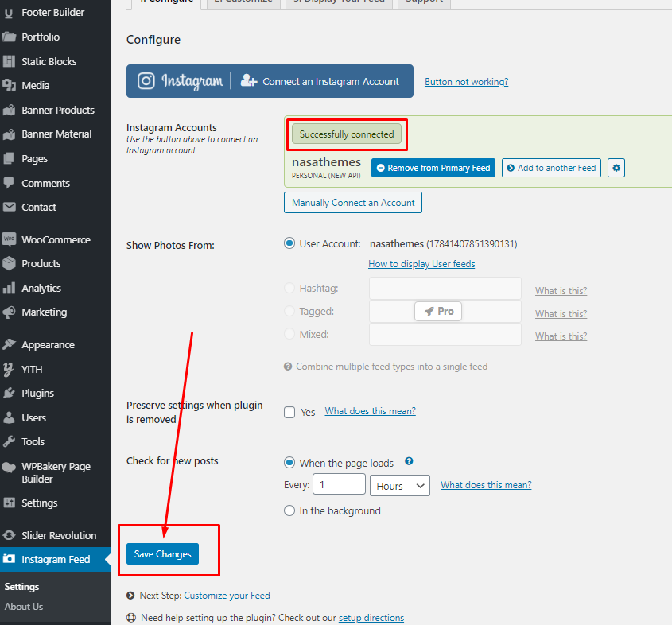Click Manually Connect an Account button
This screenshot has height=625, width=672.
tap(353, 202)
